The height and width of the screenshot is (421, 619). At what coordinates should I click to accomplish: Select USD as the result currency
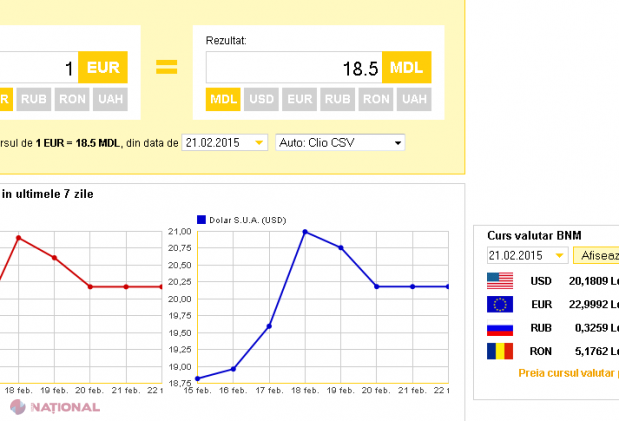tap(262, 100)
